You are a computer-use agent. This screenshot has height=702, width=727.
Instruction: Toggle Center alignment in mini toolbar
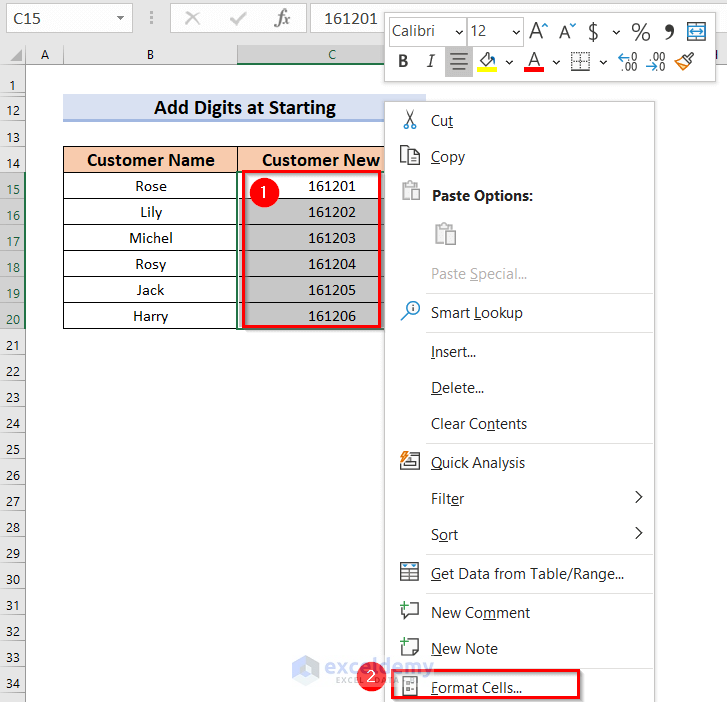coord(459,62)
